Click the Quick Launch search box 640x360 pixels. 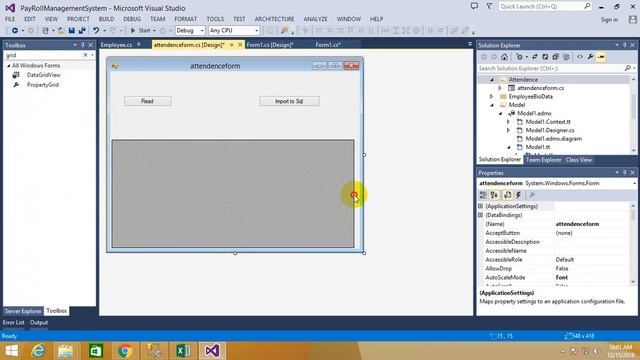click(x=545, y=7)
